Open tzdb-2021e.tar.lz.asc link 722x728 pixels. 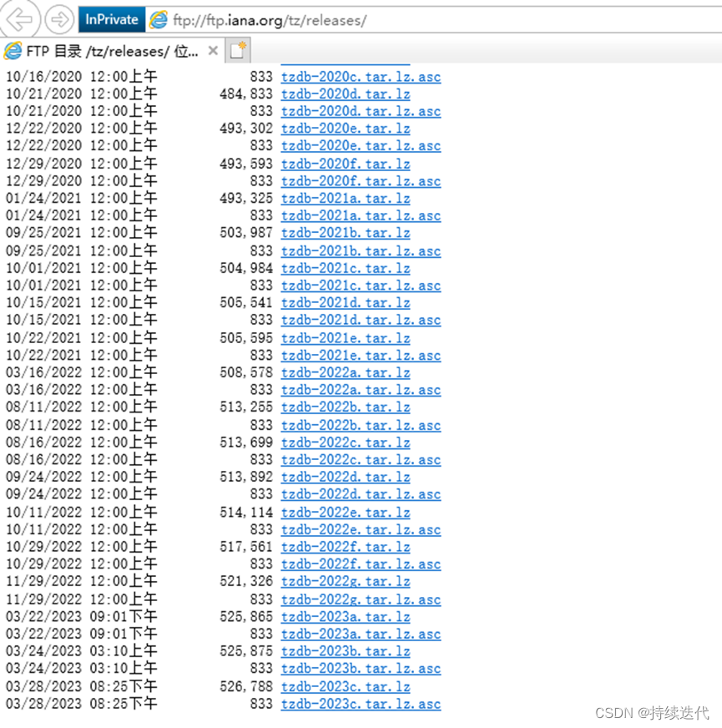point(361,355)
